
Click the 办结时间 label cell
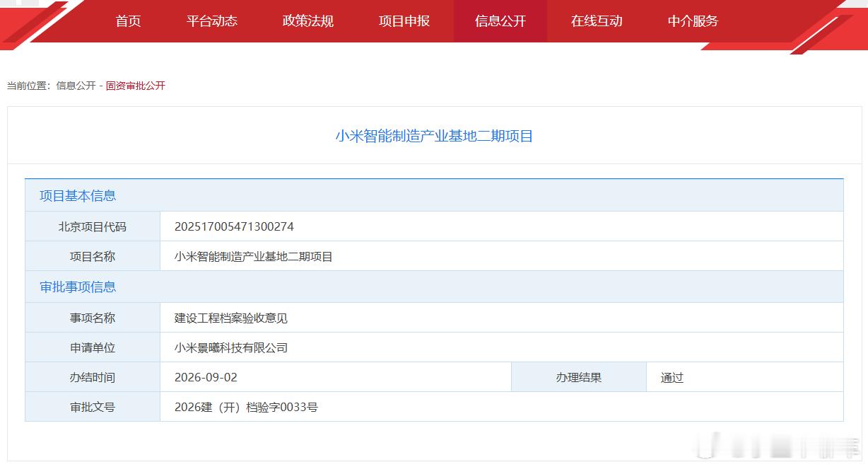(x=93, y=377)
